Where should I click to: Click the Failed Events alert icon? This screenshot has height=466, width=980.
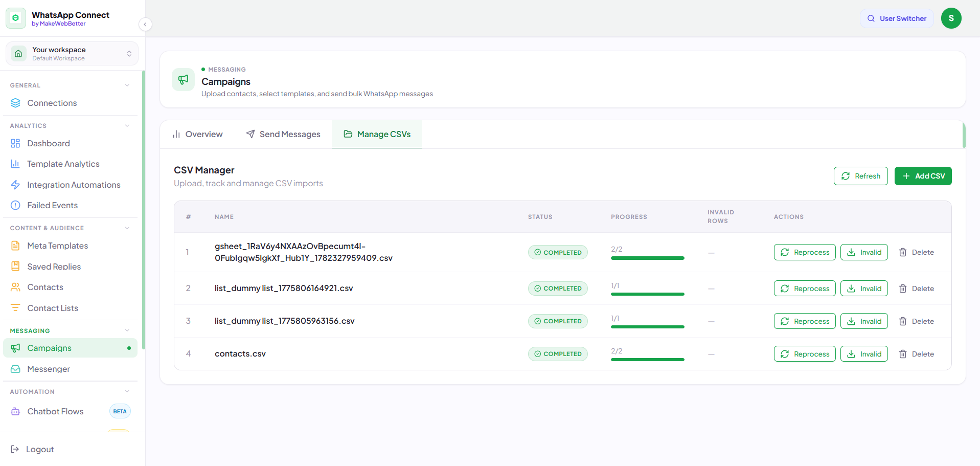(16, 205)
